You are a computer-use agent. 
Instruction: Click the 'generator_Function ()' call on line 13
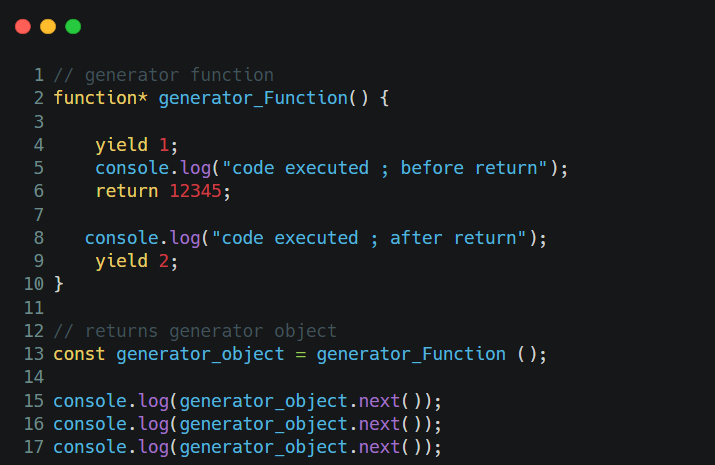[427, 354]
